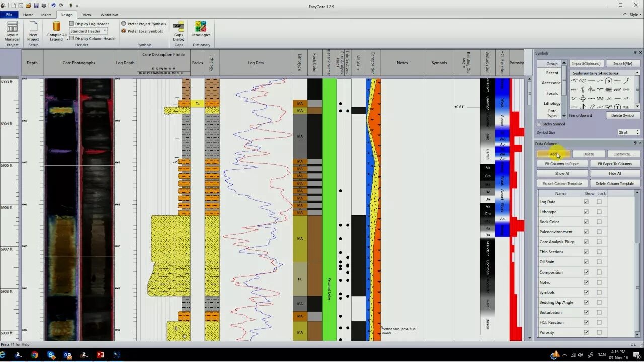The width and height of the screenshot is (644, 362).
Task: Select the Fossils symbol group
Action: click(x=552, y=93)
